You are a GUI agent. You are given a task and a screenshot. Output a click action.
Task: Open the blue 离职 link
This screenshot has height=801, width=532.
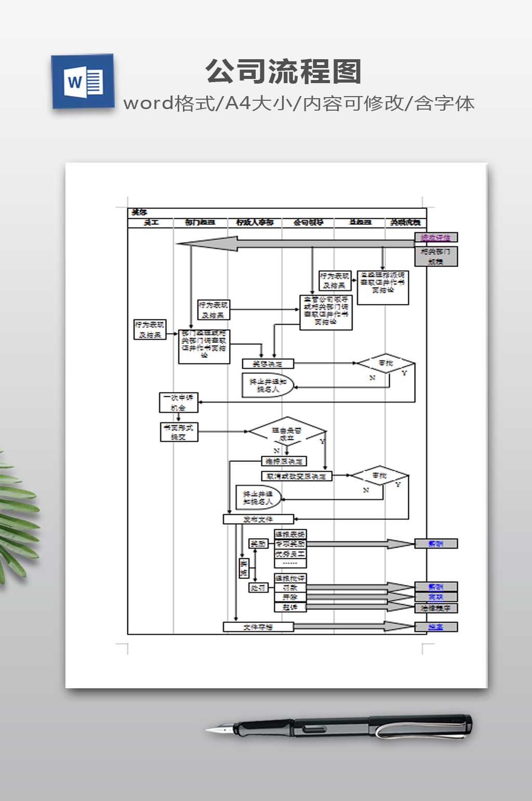pyautogui.click(x=436, y=597)
